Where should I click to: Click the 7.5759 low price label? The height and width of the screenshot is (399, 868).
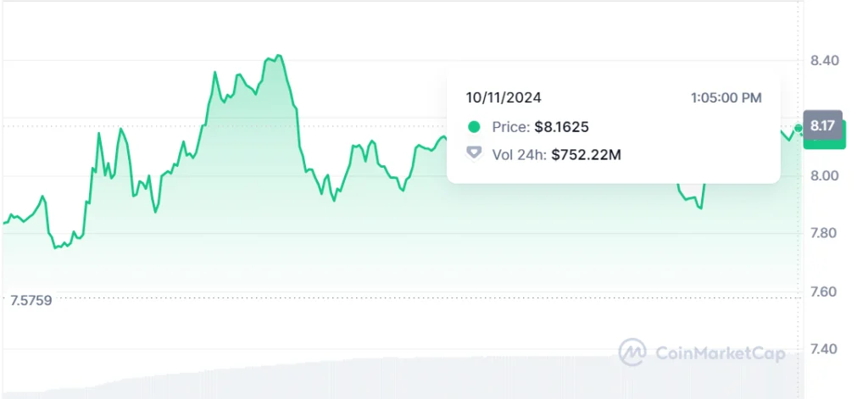click(31, 300)
